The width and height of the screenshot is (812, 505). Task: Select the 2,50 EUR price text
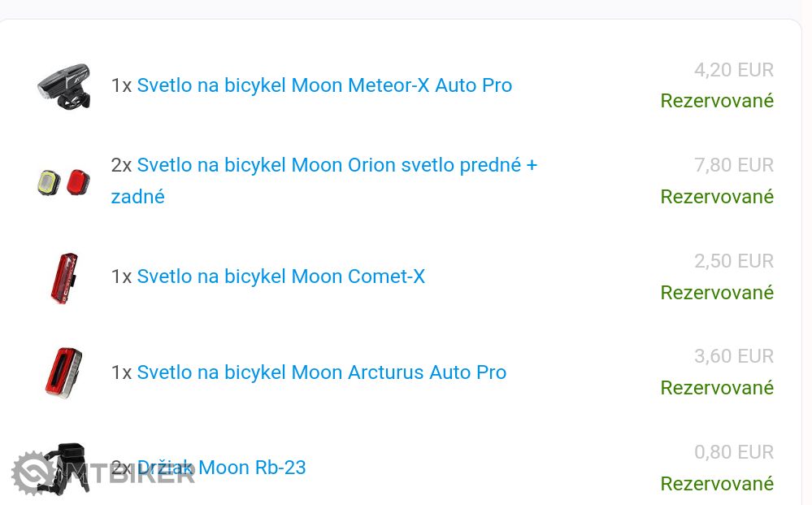733,261
